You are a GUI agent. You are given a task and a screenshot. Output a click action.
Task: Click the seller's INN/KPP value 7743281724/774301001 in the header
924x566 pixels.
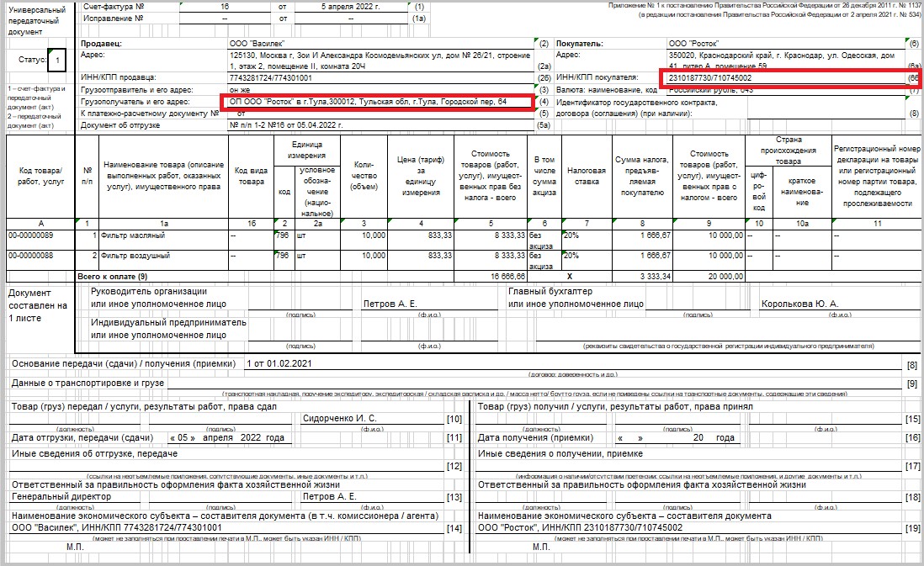pos(271,77)
